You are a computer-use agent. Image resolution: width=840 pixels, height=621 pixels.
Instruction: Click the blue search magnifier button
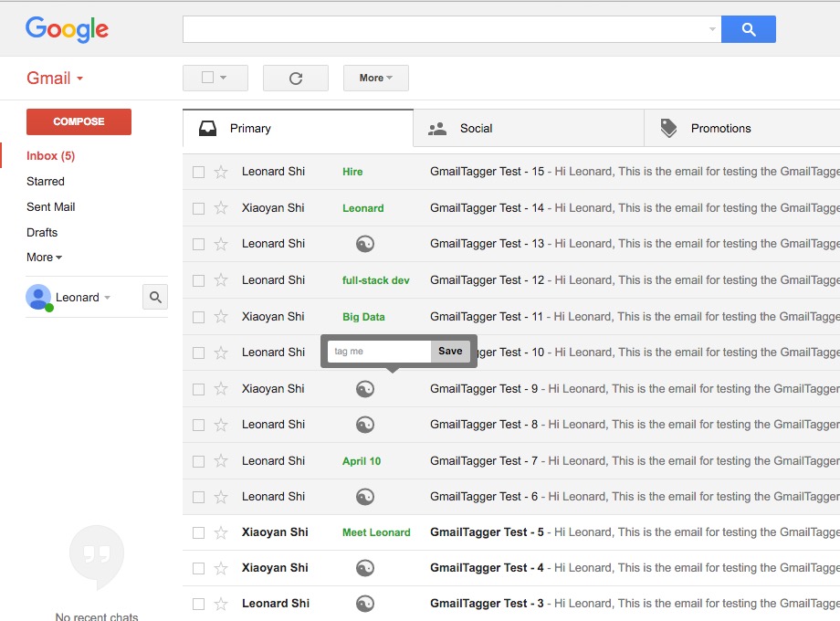(x=748, y=29)
